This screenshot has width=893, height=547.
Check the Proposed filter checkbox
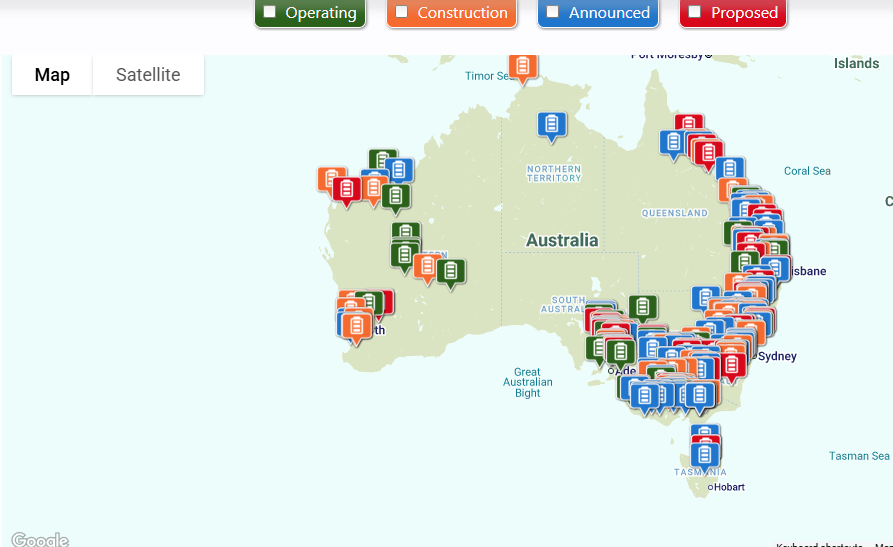coord(695,12)
